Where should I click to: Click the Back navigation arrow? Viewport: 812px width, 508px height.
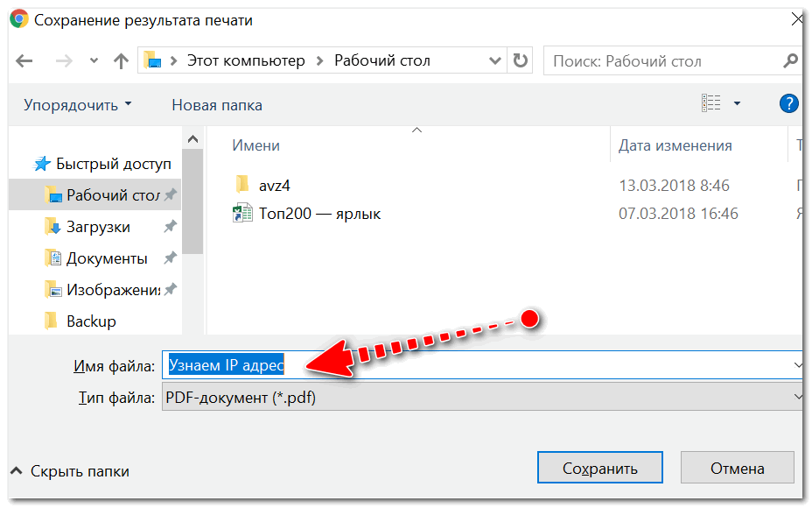click(24, 61)
